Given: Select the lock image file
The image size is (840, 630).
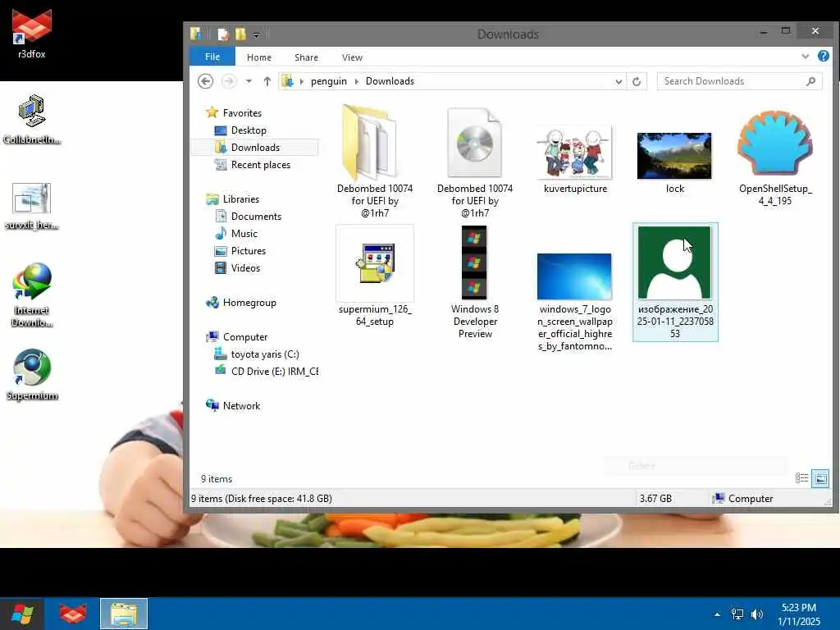Looking at the screenshot, I should tap(674, 162).
